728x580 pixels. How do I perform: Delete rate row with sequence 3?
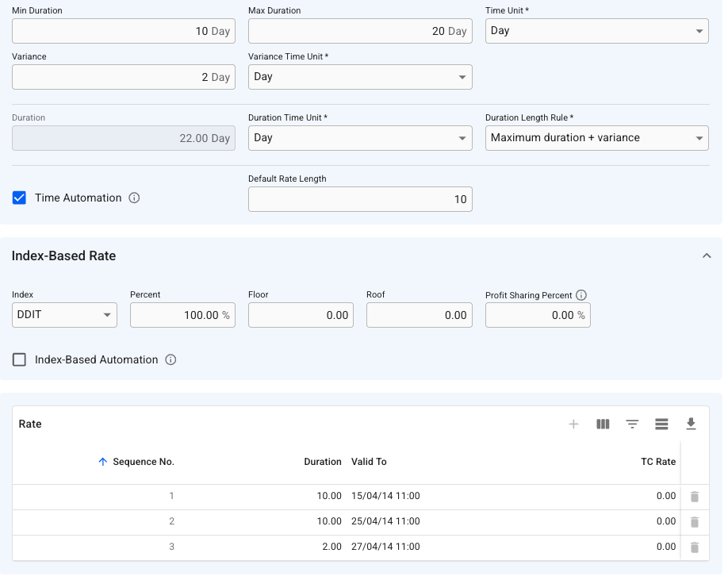tap(695, 547)
